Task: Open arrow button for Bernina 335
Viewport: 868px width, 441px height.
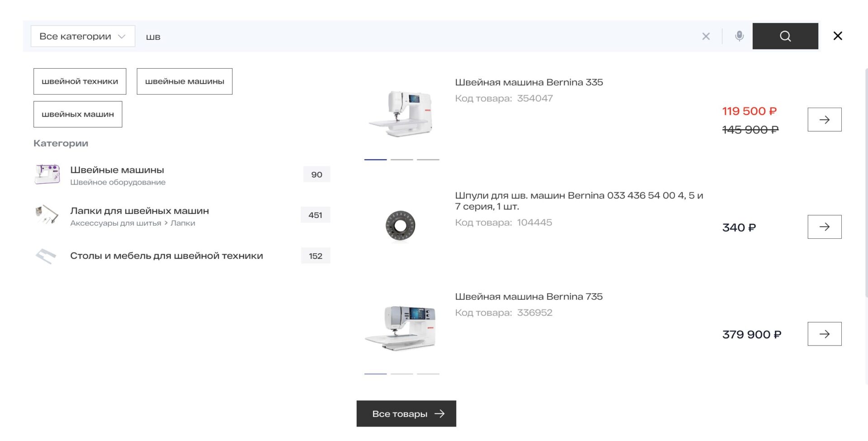Action: coord(824,119)
